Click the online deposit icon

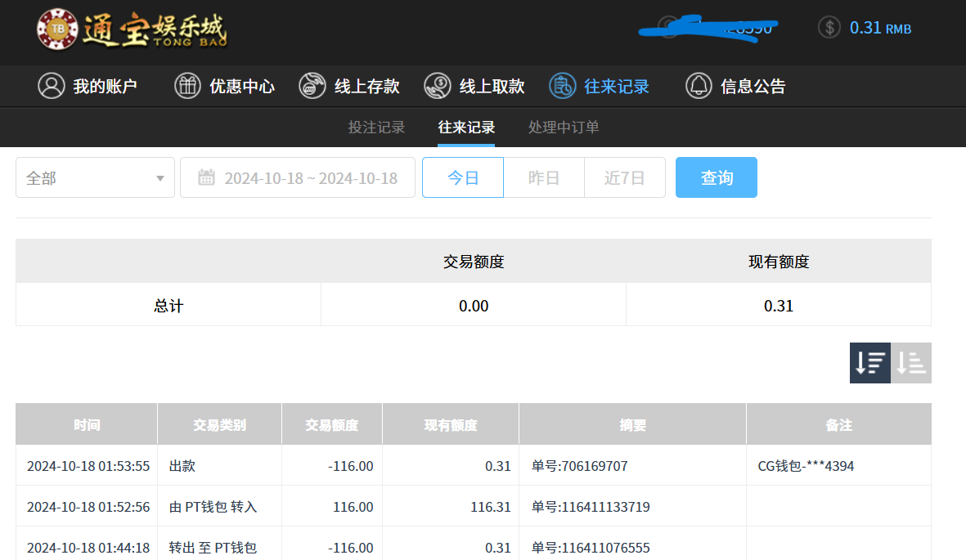click(x=312, y=86)
